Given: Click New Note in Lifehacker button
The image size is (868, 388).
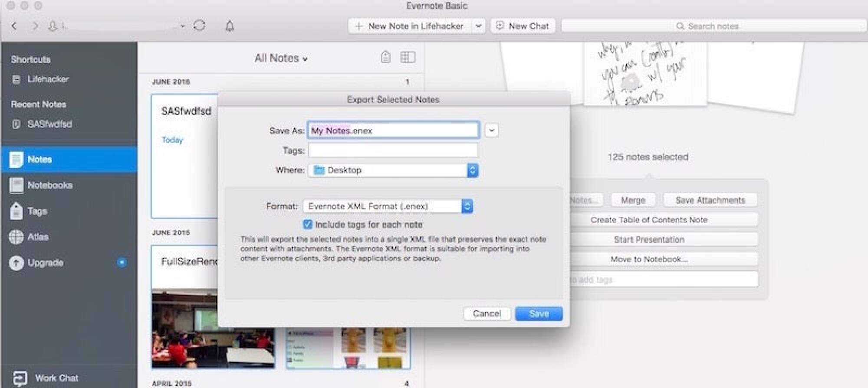Looking at the screenshot, I should pyautogui.click(x=410, y=26).
